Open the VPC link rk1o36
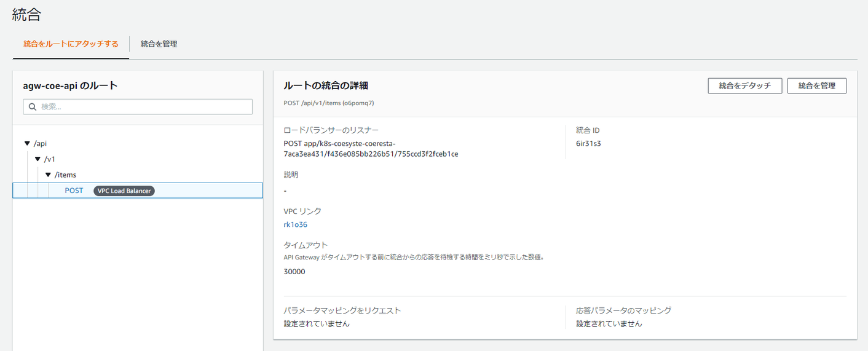This screenshot has width=868, height=351. (295, 225)
